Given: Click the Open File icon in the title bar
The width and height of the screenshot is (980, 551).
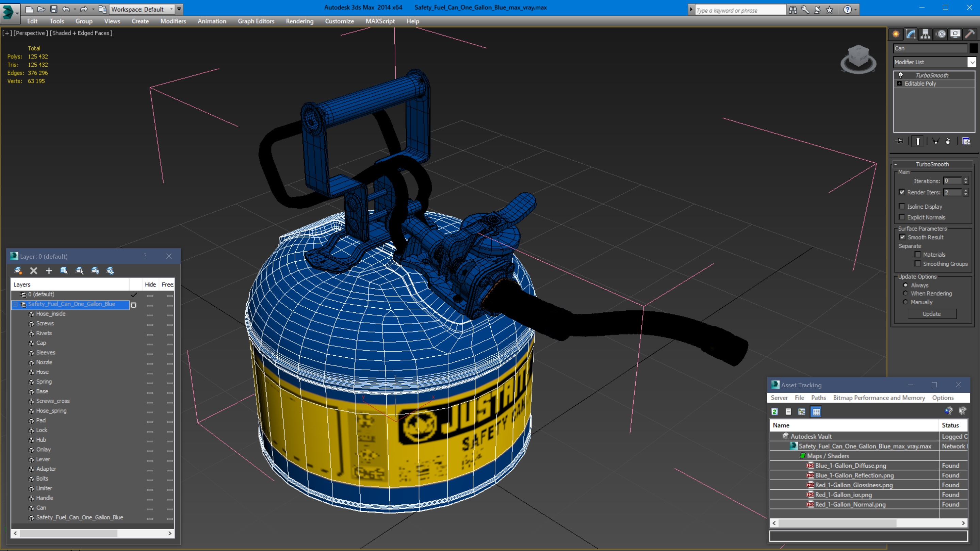Looking at the screenshot, I should [x=42, y=9].
